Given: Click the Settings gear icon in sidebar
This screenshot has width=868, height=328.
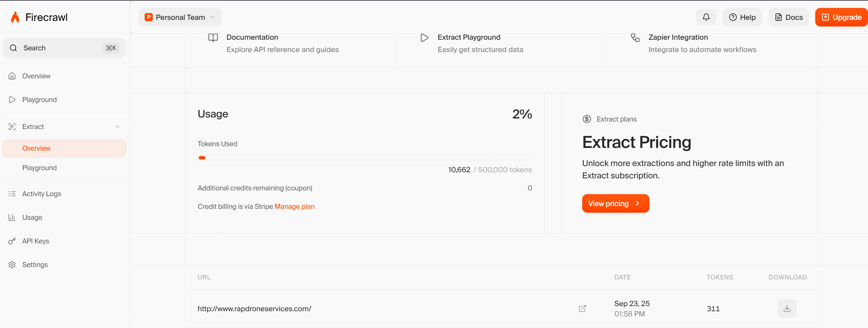Looking at the screenshot, I should coord(12,265).
